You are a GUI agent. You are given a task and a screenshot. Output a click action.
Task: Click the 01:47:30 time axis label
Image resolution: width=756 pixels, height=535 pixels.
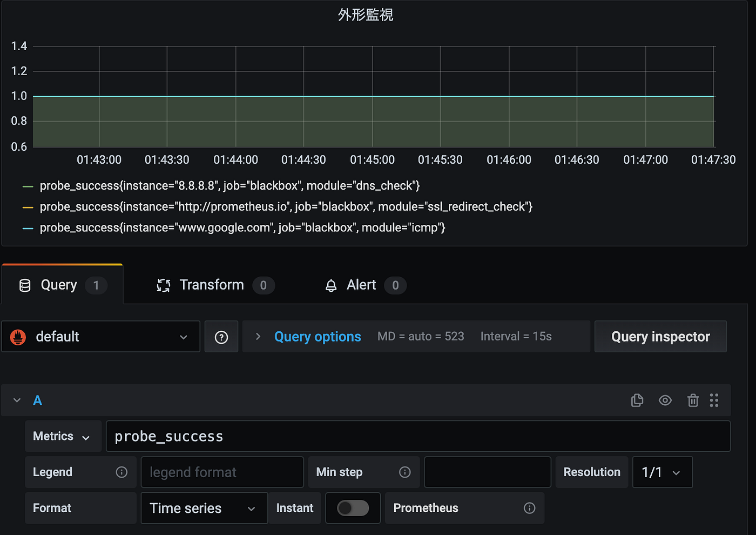point(713,160)
